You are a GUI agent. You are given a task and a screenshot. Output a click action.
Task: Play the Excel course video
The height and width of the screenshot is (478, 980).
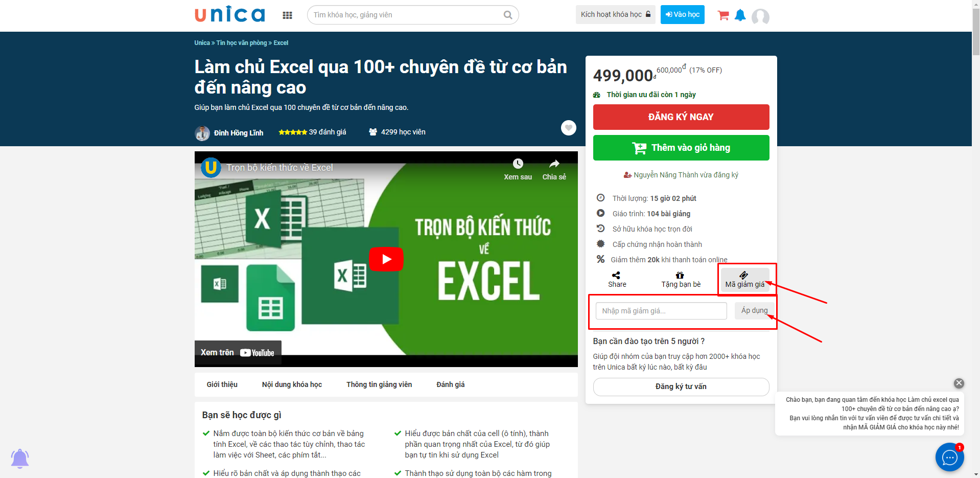point(386,259)
